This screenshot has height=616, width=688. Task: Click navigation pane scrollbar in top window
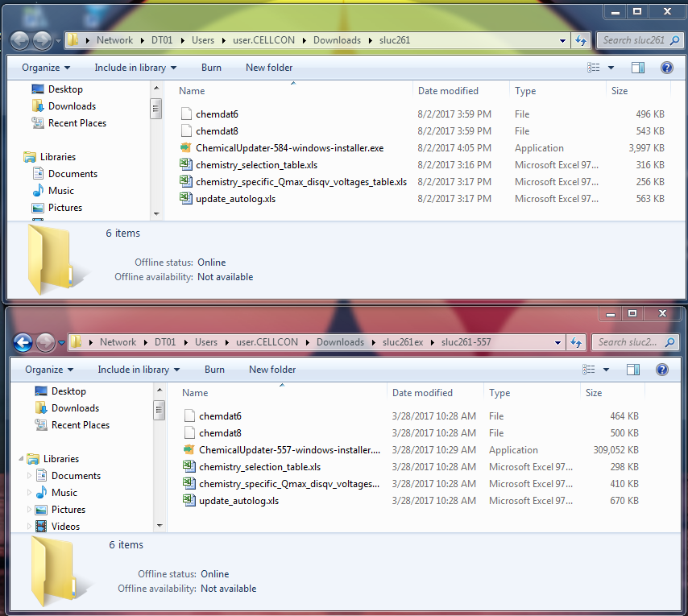155,109
